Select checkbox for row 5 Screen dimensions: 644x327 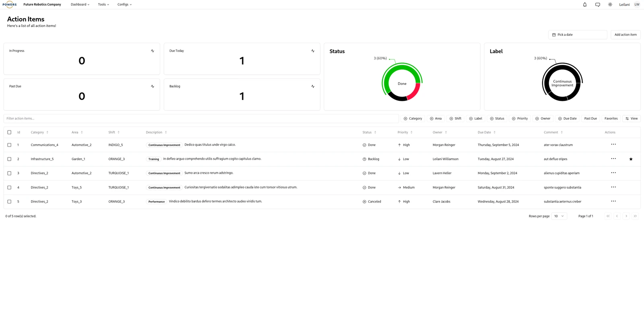tap(9, 201)
